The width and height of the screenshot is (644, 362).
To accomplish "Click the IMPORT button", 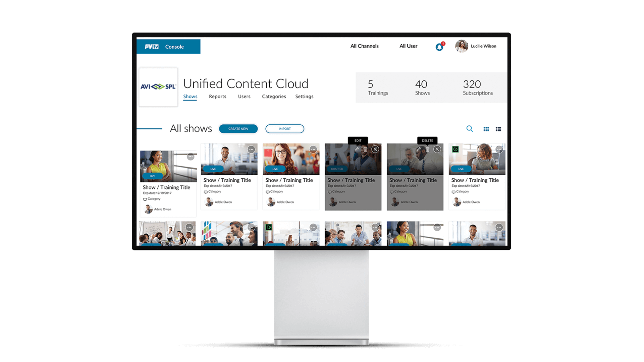I will pos(285,129).
